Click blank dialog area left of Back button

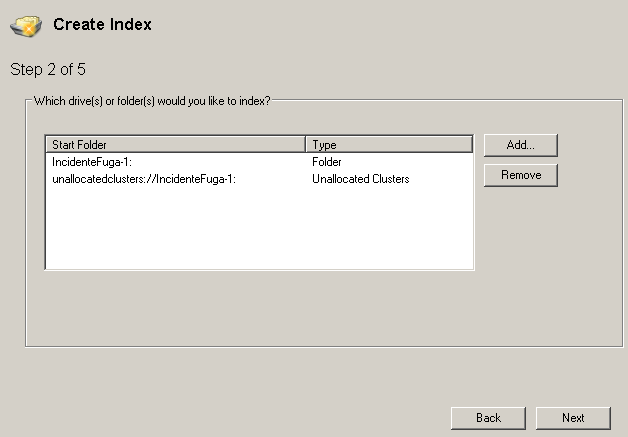pos(250,418)
